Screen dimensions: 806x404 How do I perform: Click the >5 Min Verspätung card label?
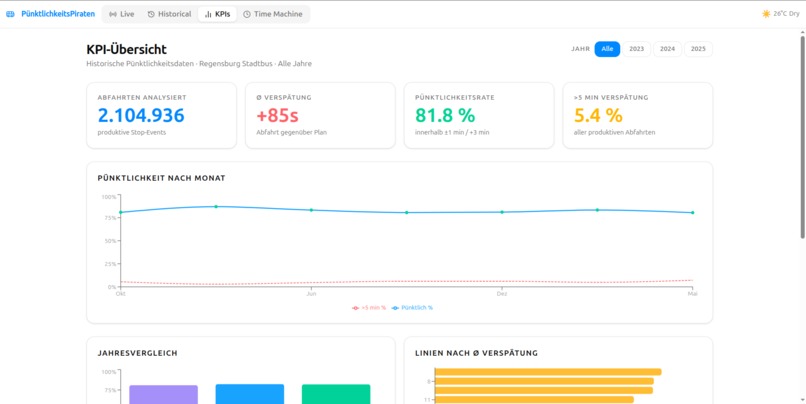pos(611,97)
